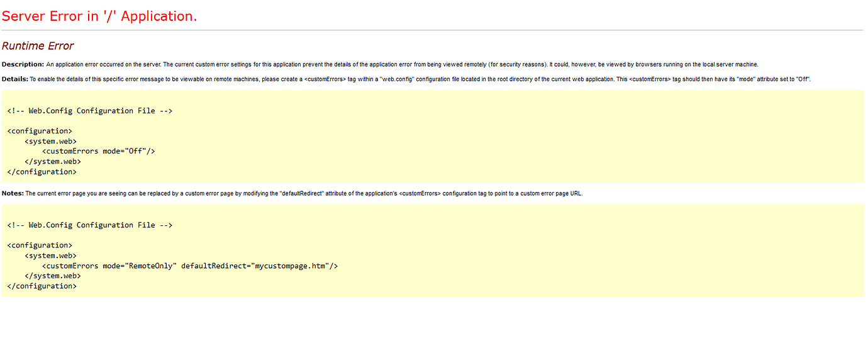Click the "mycustompage.htm" defaultRedirect value
This screenshot has height=350, width=868.
pyautogui.click(x=292, y=266)
